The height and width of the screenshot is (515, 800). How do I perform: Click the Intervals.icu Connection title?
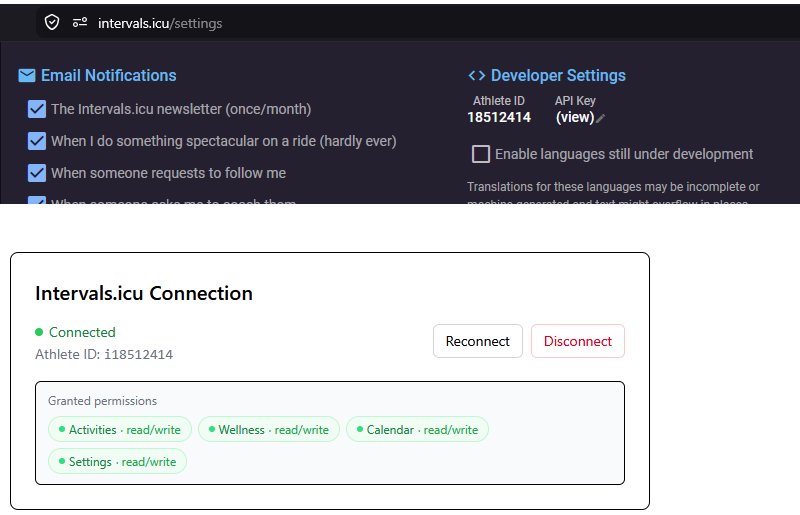[144, 293]
